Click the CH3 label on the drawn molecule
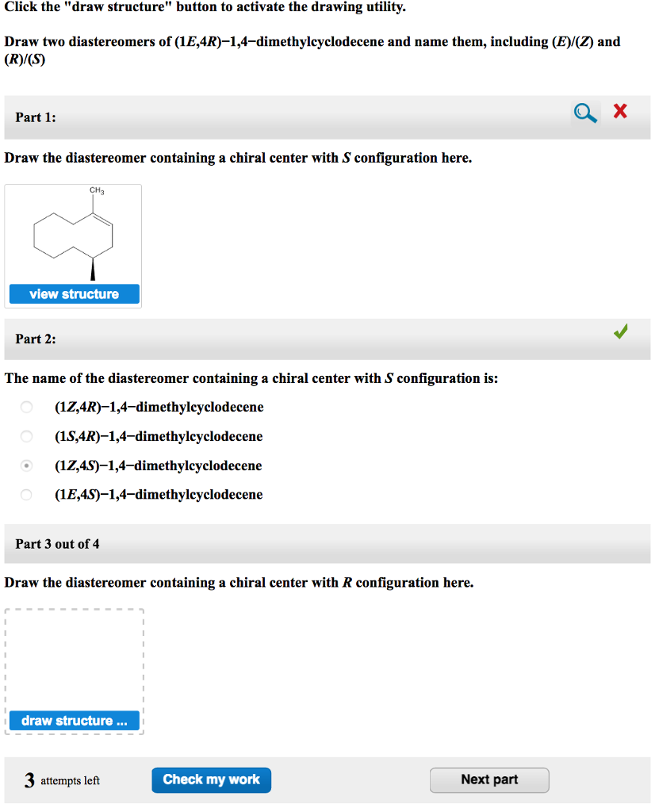Screen dimensions: 655x812 [x=97, y=191]
